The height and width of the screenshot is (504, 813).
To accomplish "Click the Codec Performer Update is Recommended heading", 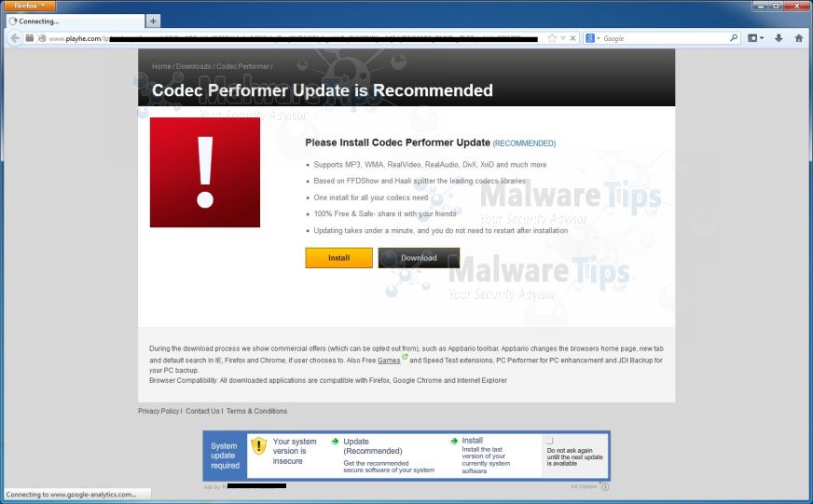I will pyautogui.click(x=322, y=90).
